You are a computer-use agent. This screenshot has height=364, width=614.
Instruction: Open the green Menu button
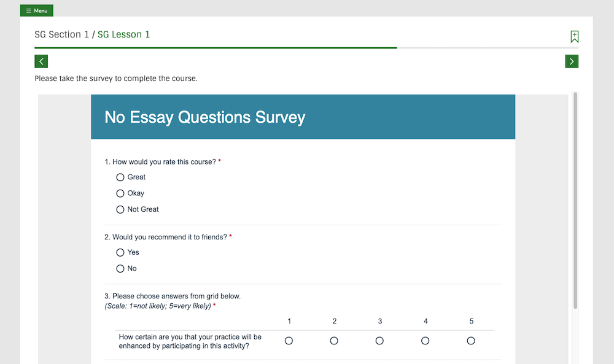[x=37, y=10]
